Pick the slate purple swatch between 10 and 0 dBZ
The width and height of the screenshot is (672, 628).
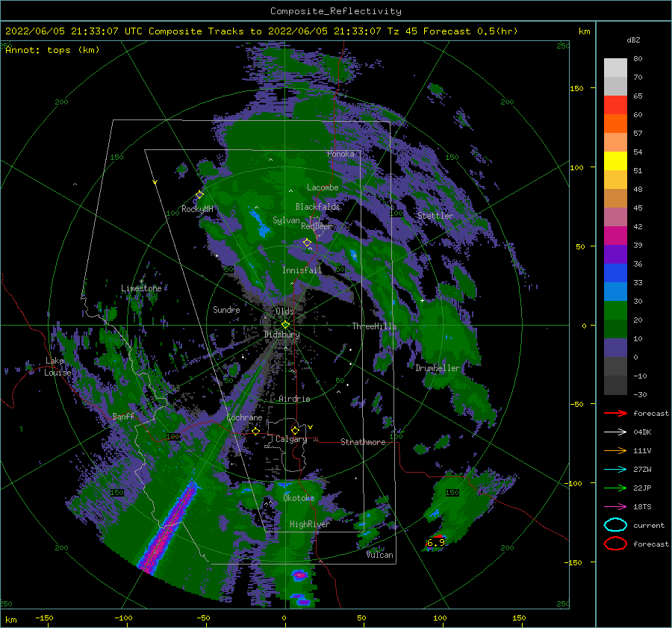(x=615, y=347)
